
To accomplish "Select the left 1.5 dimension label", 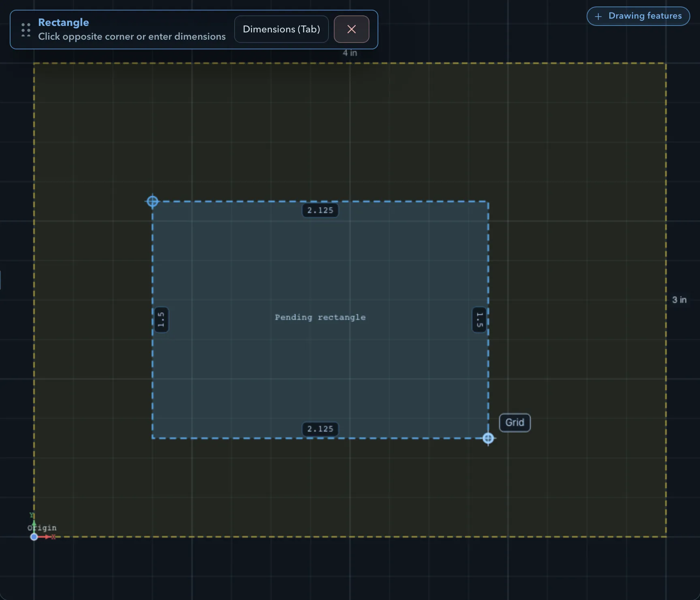I will coord(161,319).
